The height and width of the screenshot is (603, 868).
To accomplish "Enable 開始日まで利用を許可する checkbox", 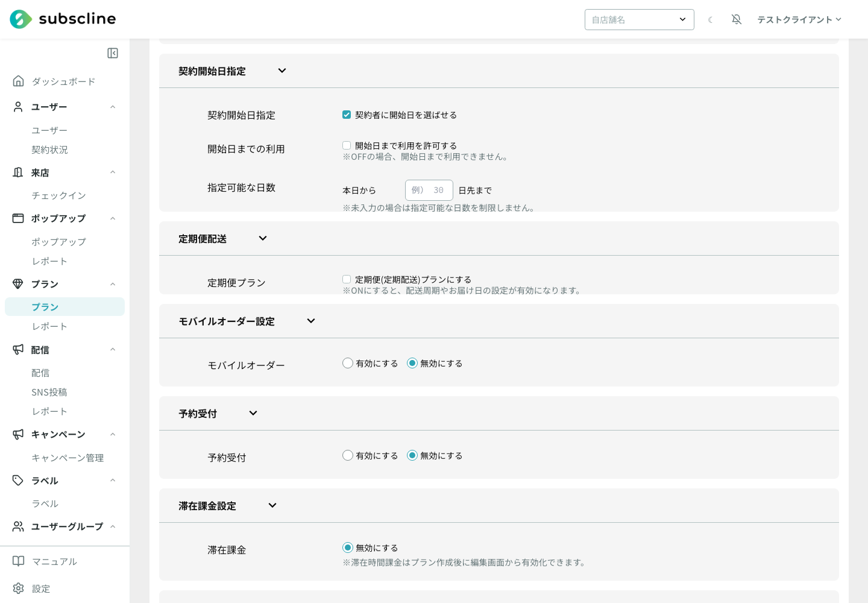I will click(x=347, y=145).
